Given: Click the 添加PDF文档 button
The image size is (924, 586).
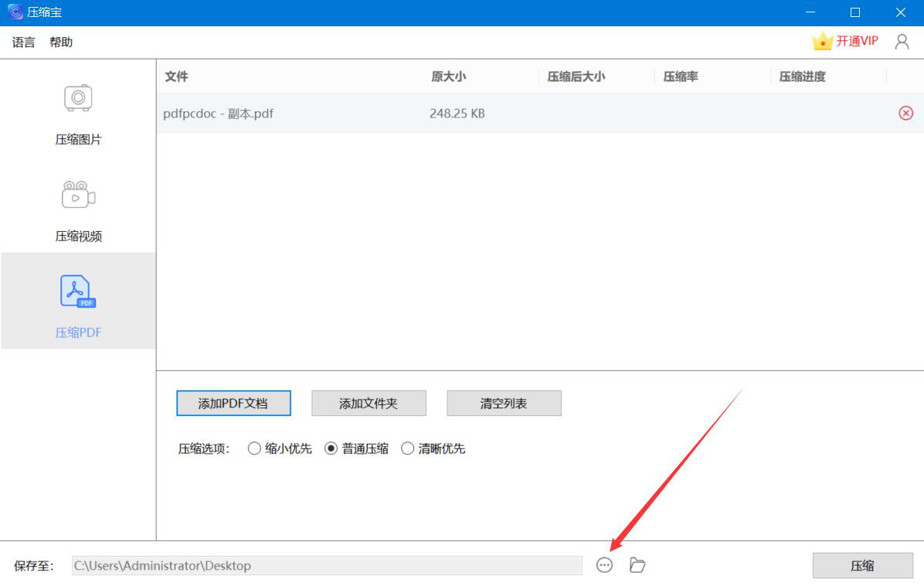Looking at the screenshot, I should 233,404.
